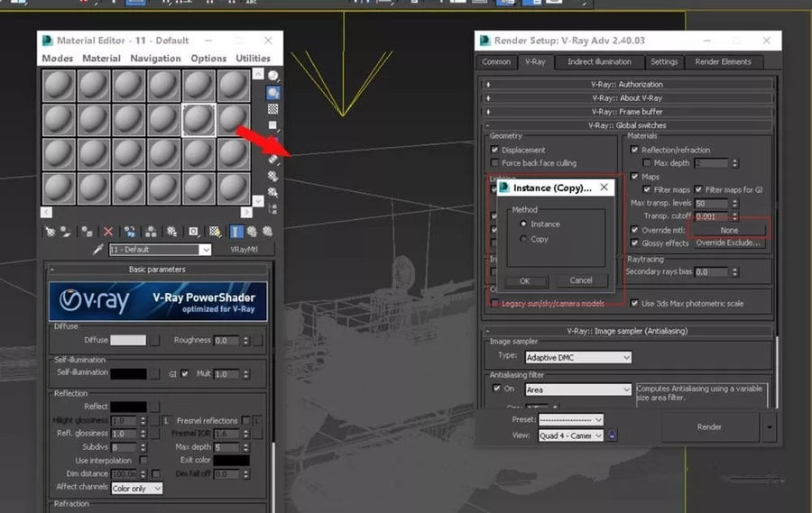Select the Copy radio button

(x=524, y=240)
